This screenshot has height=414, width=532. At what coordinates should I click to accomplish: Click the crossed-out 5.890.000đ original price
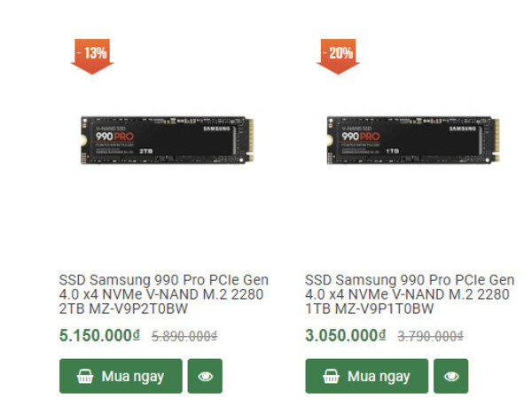pyautogui.click(x=184, y=337)
